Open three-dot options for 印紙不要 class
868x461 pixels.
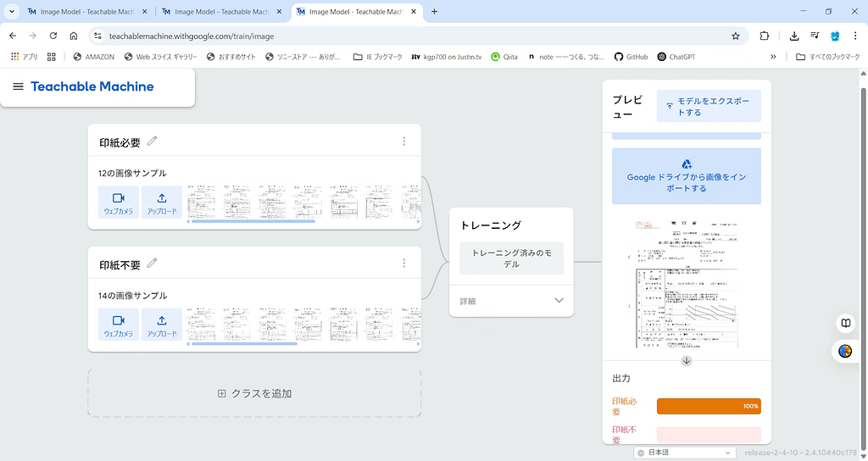(x=404, y=264)
